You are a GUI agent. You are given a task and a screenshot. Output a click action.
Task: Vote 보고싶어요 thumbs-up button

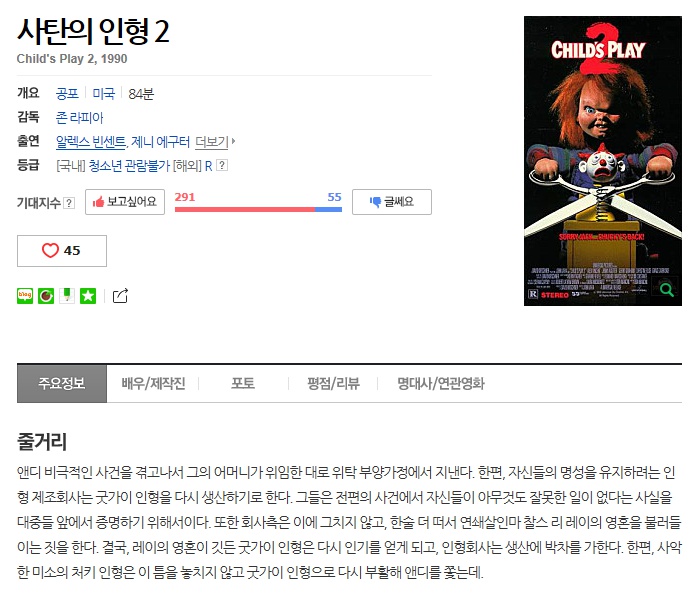coord(125,202)
